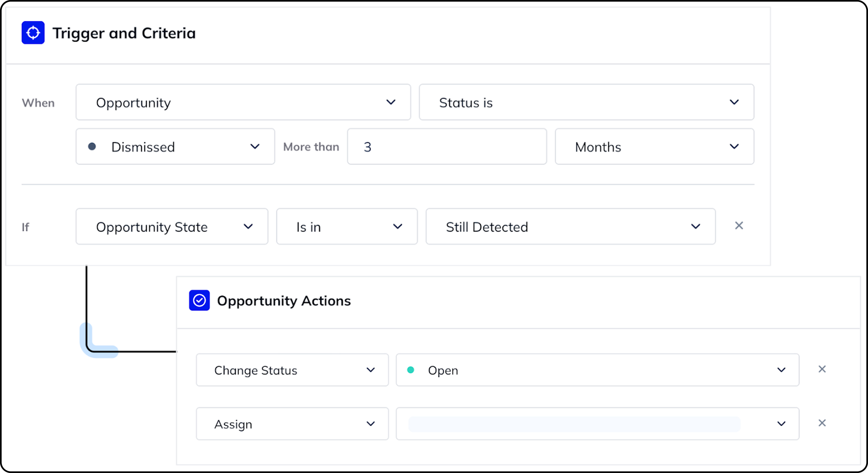Open the Is in operator dropdown
The height and width of the screenshot is (473, 868).
tap(347, 226)
